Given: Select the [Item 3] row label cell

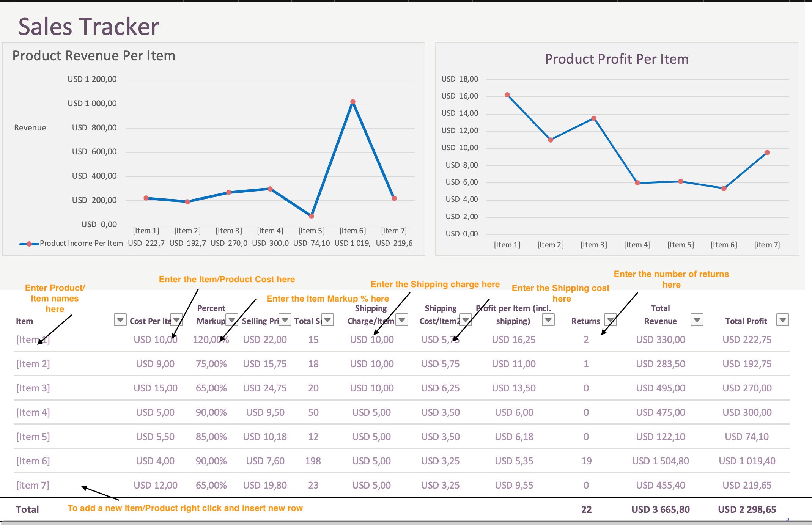Looking at the screenshot, I should (33, 388).
